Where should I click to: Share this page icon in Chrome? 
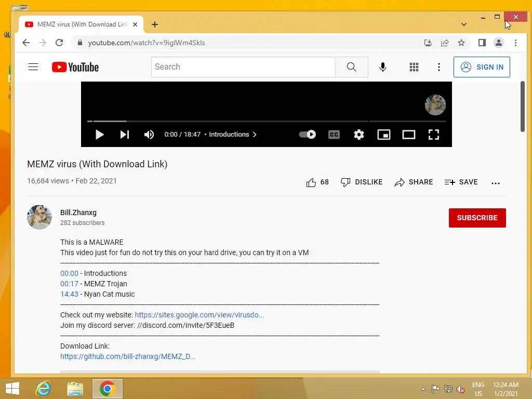[445, 43]
